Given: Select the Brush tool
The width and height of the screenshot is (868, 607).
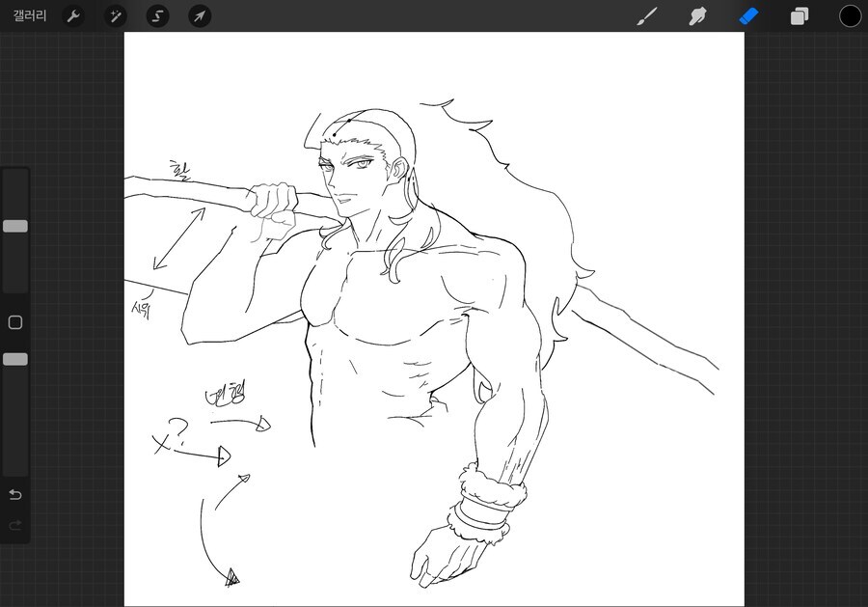Looking at the screenshot, I should (646, 16).
